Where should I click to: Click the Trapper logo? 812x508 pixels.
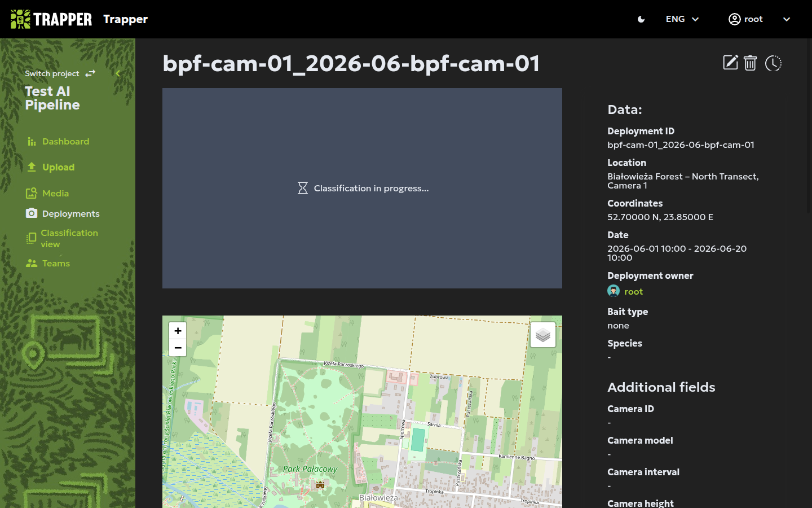click(x=51, y=19)
